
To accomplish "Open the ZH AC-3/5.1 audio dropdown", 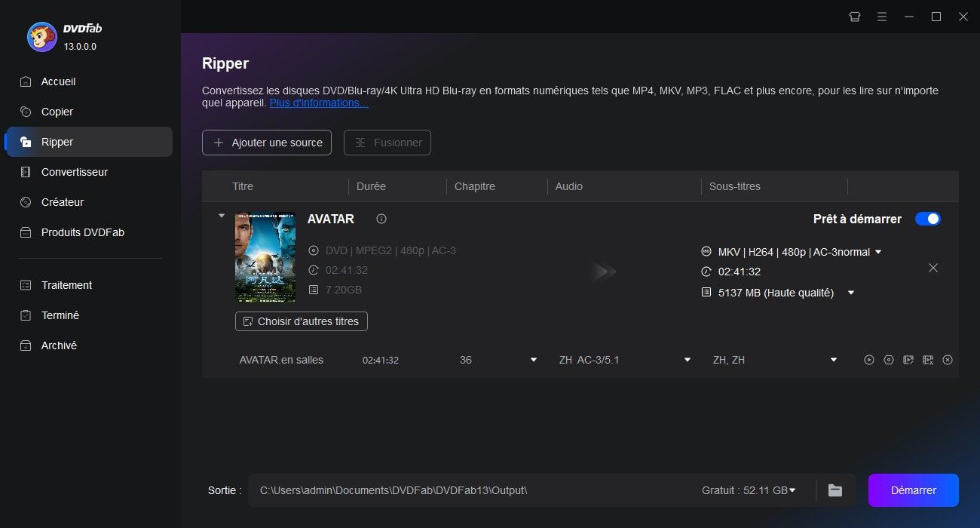I will coord(688,360).
